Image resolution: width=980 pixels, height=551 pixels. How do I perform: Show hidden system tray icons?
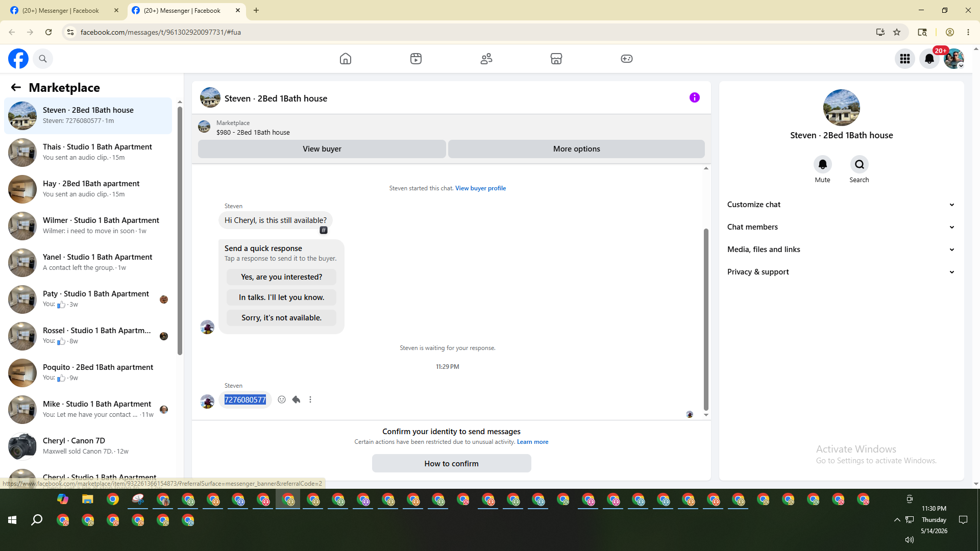coord(897,520)
